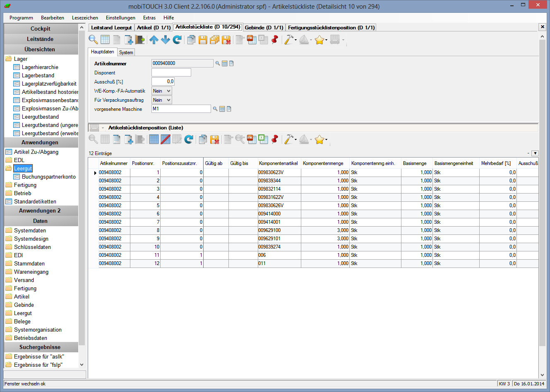Refresh the Artikelstücklistenposition list
Viewport: 550px width, 392px height.
click(x=189, y=139)
